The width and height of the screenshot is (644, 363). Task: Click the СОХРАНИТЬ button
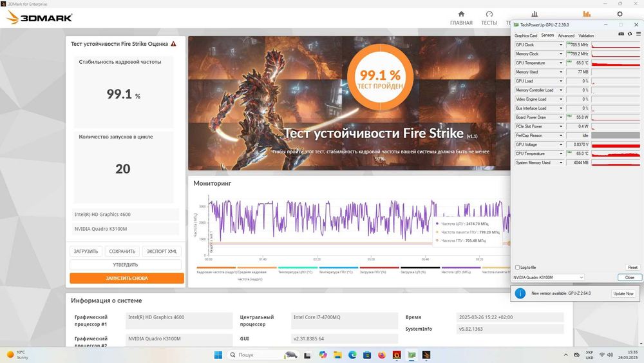click(x=122, y=251)
